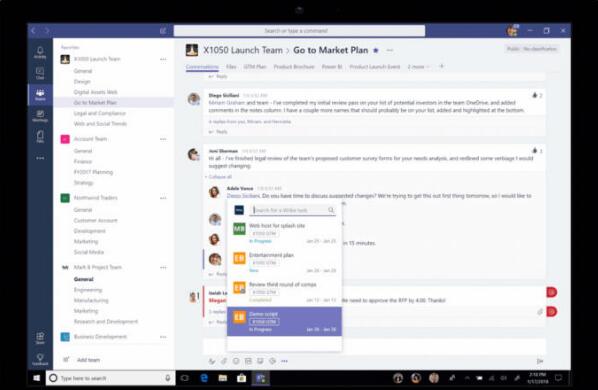Open the Files icon in sidebar

[40, 136]
